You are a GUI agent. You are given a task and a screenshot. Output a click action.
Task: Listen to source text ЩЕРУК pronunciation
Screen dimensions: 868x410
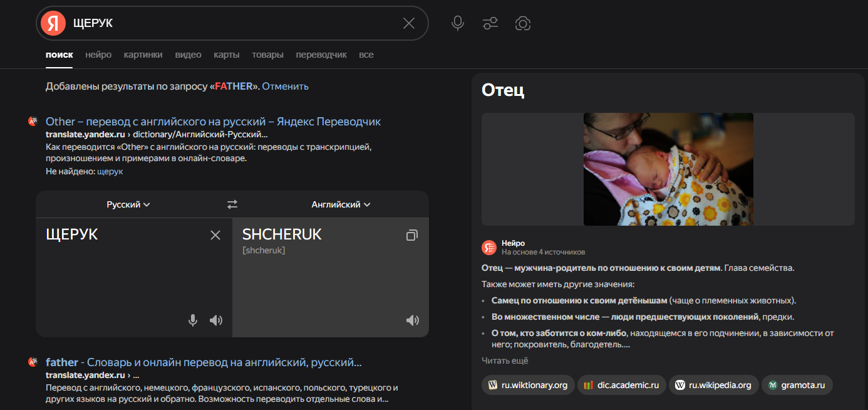(x=216, y=320)
